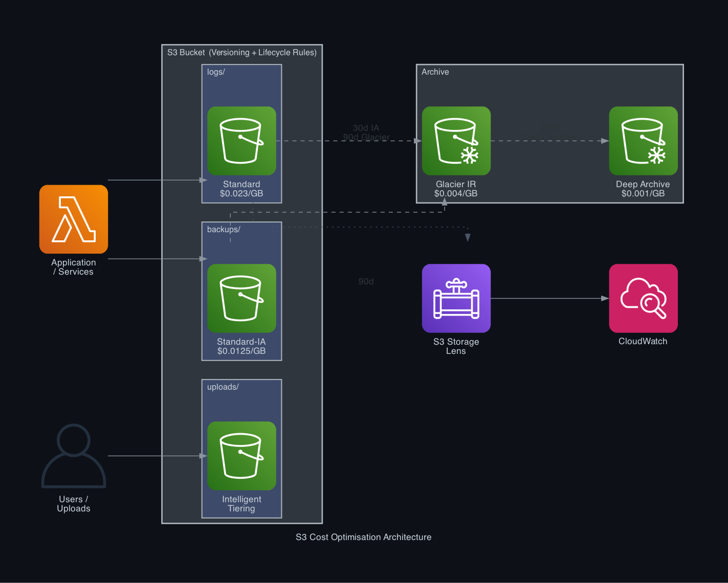The width and height of the screenshot is (728, 583).
Task: Click the $0.001/GB price text
Action: pyautogui.click(x=643, y=193)
